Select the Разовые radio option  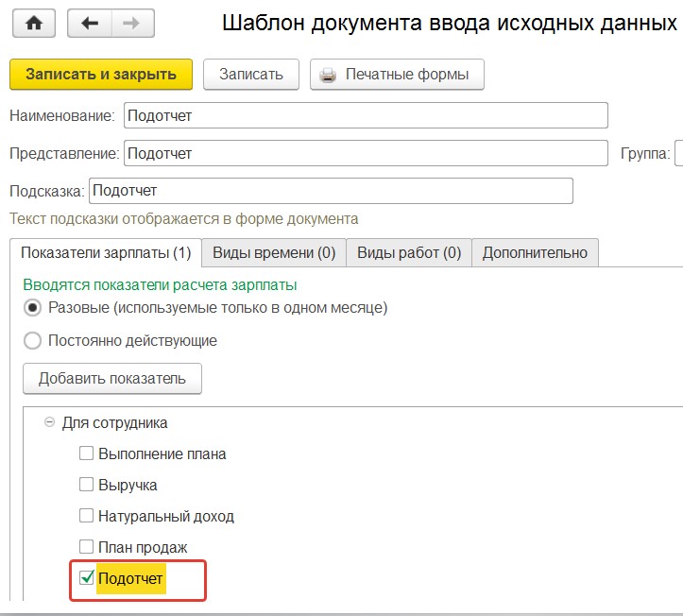33,308
